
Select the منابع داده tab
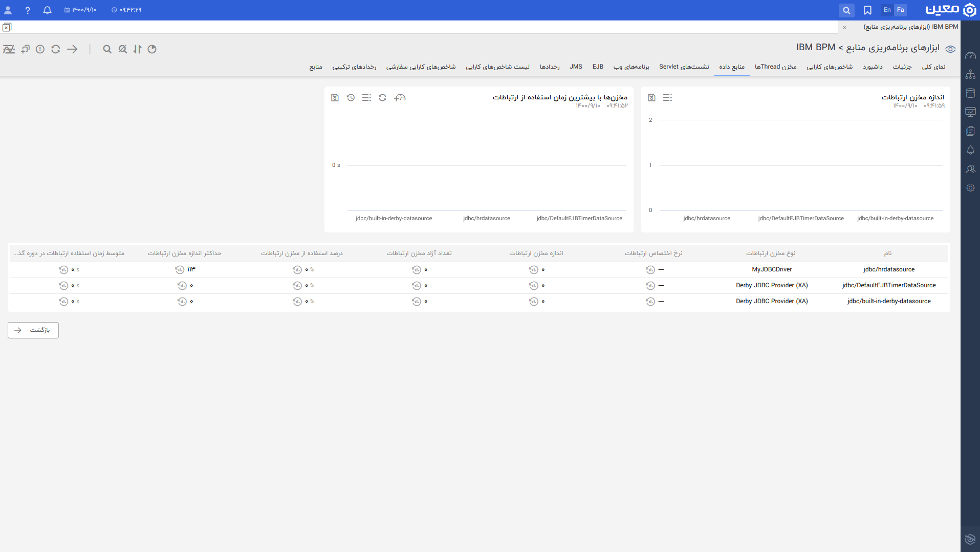tap(732, 67)
